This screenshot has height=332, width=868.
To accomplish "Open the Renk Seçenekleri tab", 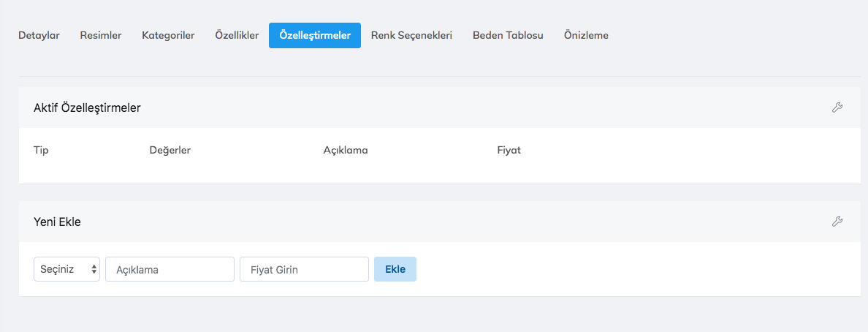I will click(411, 35).
